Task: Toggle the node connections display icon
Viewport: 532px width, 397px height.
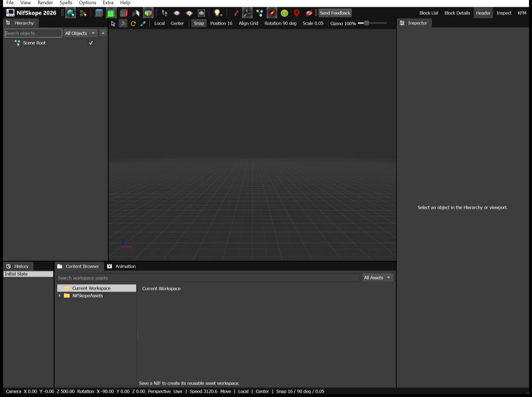Action: [x=260, y=13]
